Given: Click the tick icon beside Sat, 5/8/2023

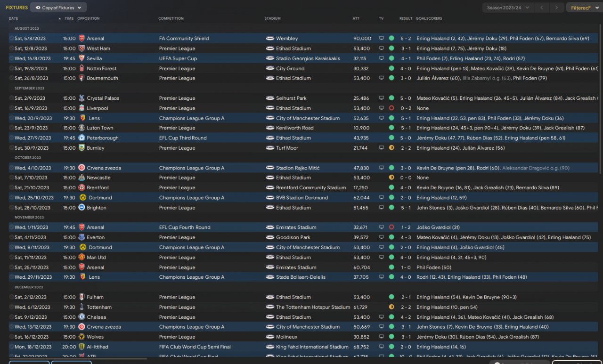Looking at the screenshot, I should tap(11, 39).
